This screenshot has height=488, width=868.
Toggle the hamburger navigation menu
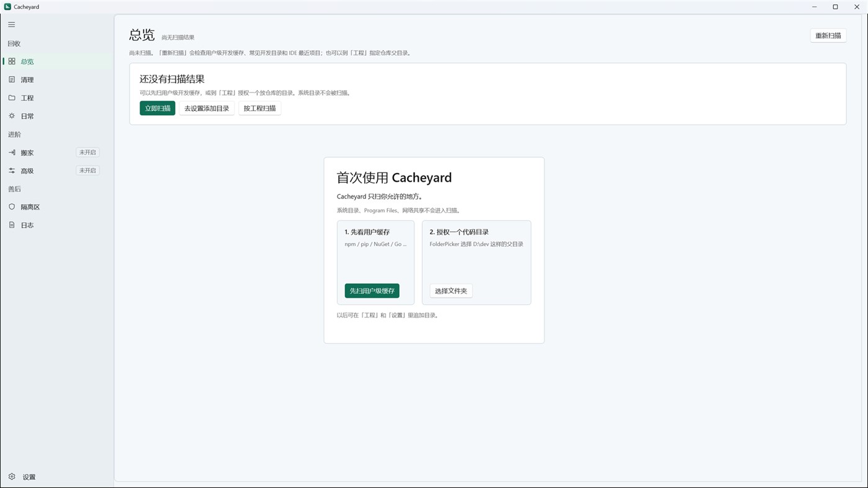tap(12, 25)
